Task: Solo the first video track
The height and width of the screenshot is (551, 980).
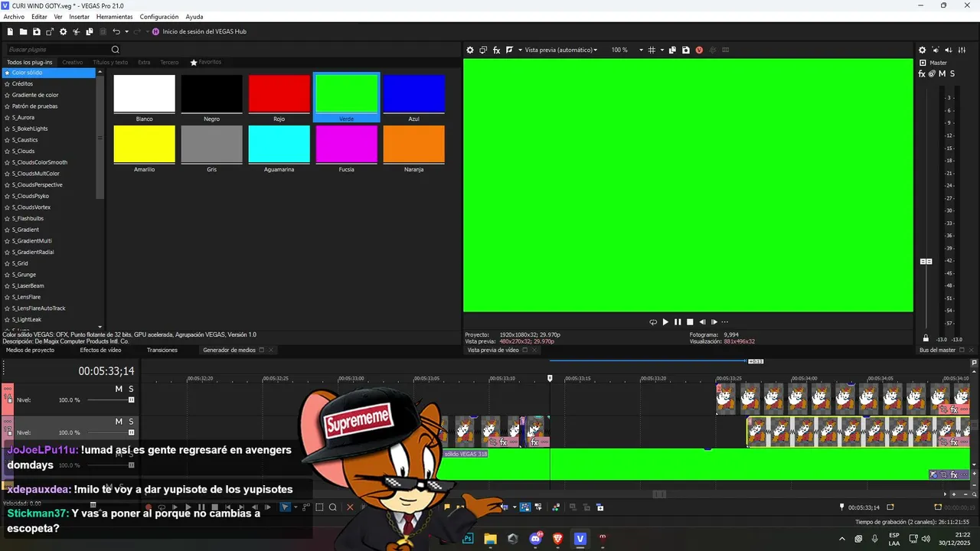Action: [x=131, y=389]
